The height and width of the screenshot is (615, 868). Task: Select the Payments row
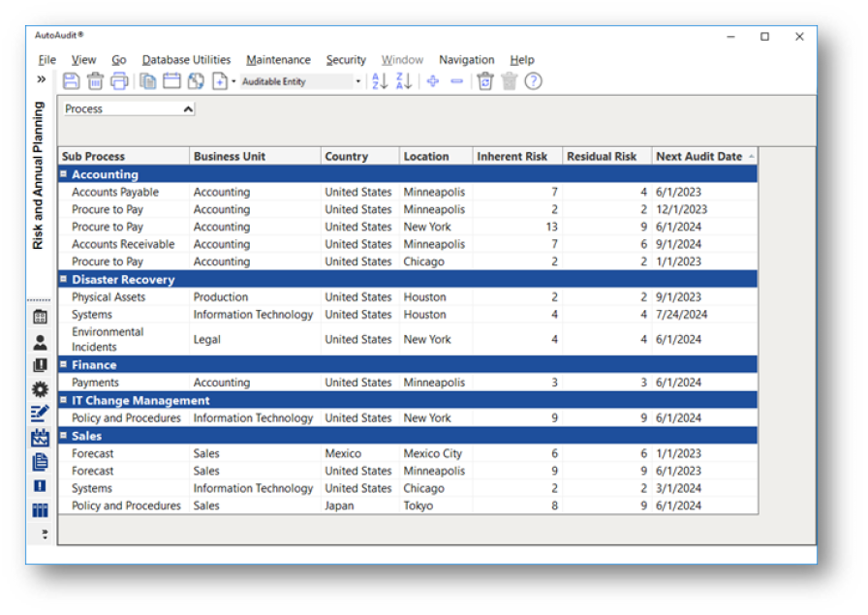(408, 383)
